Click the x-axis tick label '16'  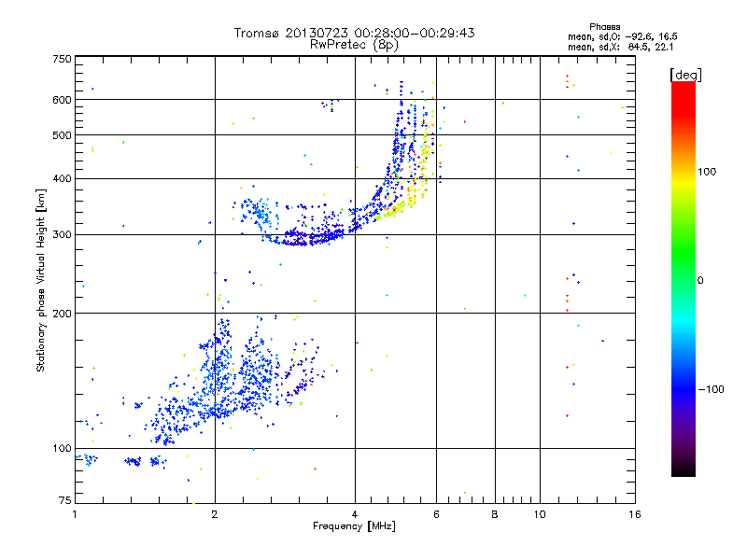tap(635, 514)
